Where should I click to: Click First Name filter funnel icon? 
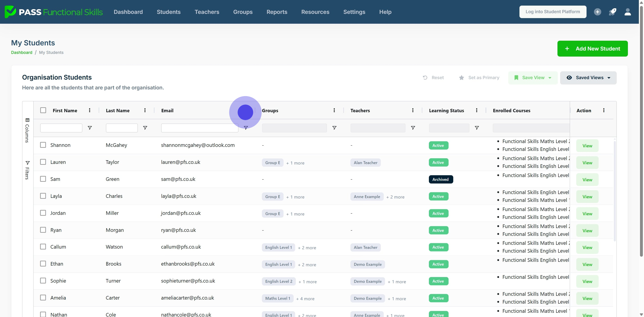click(90, 128)
